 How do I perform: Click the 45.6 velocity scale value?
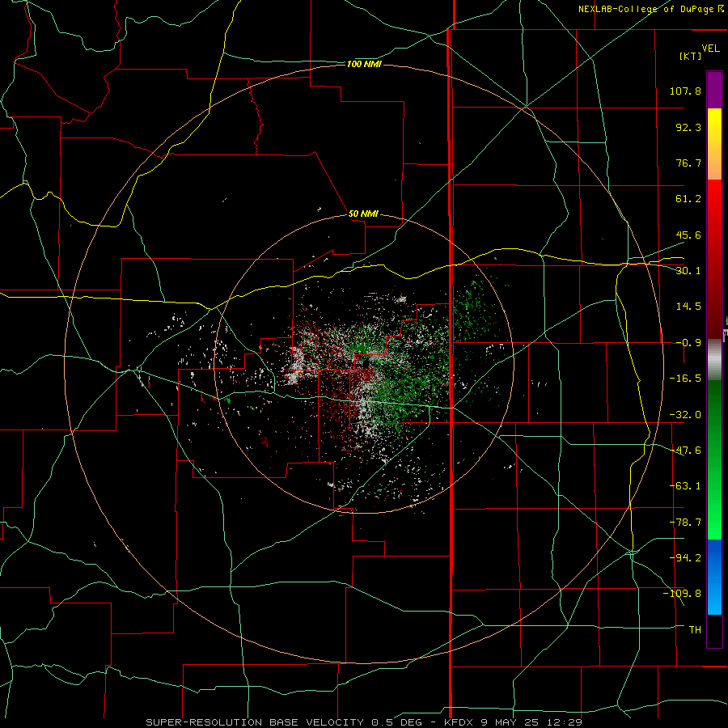pos(688,235)
